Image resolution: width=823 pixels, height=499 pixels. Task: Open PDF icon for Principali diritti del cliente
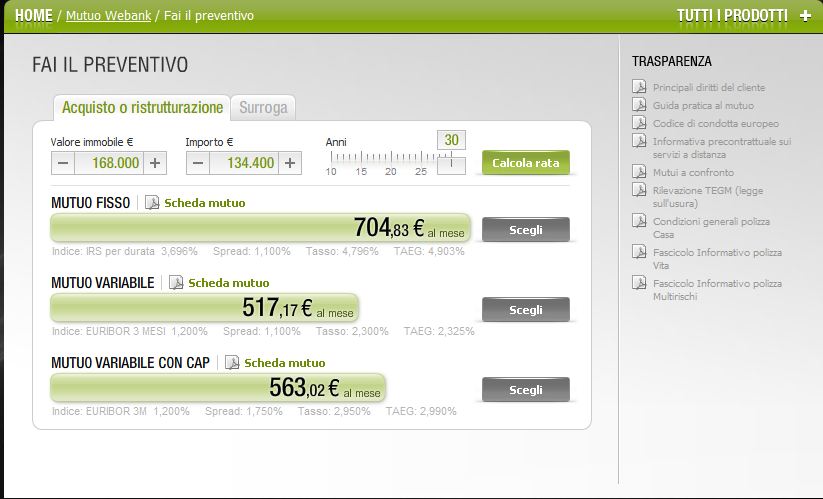pos(639,88)
